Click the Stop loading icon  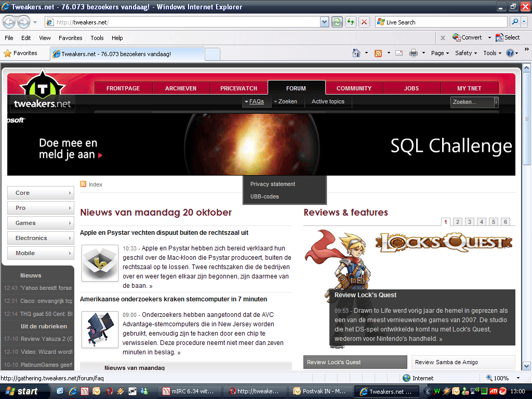coord(364,22)
